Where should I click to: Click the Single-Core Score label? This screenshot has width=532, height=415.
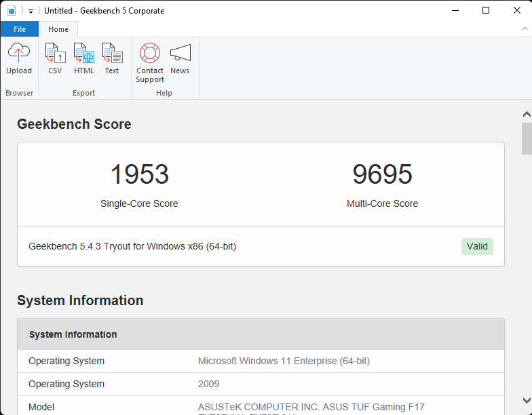point(139,203)
